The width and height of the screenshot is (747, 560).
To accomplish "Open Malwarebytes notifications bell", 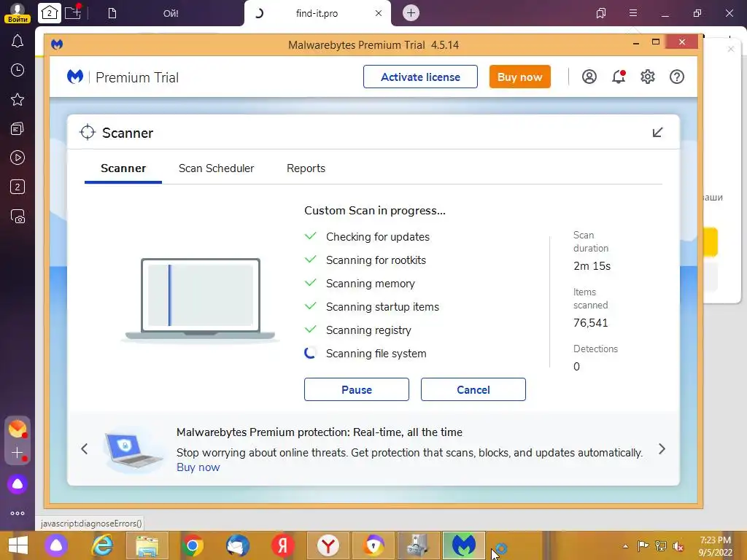I will 619,77.
